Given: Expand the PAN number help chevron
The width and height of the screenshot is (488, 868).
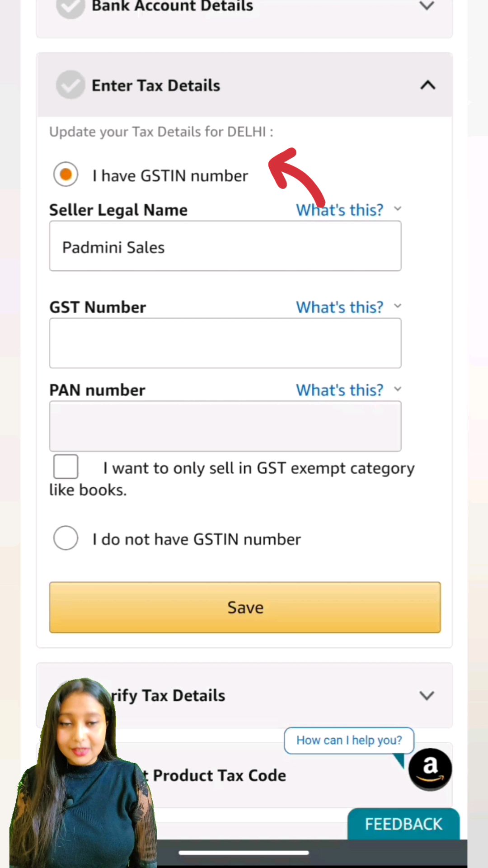Looking at the screenshot, I should pyautogui.click(x=398, y=389).
